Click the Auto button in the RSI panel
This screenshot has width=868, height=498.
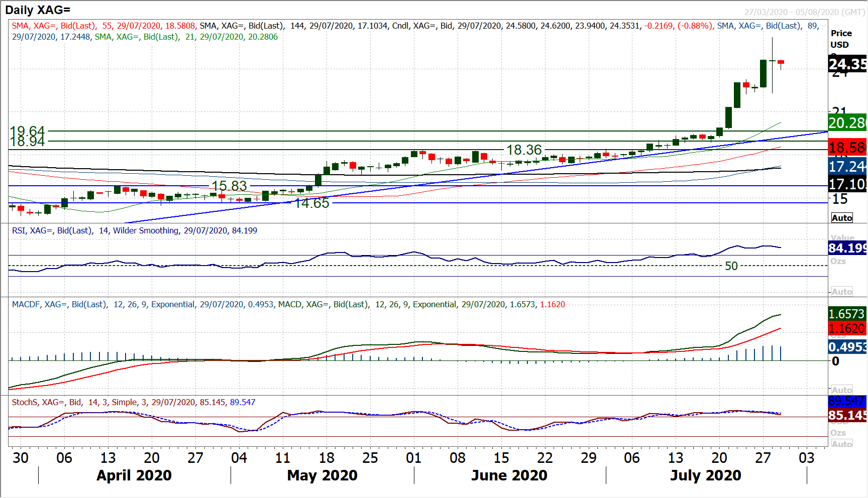842,292
